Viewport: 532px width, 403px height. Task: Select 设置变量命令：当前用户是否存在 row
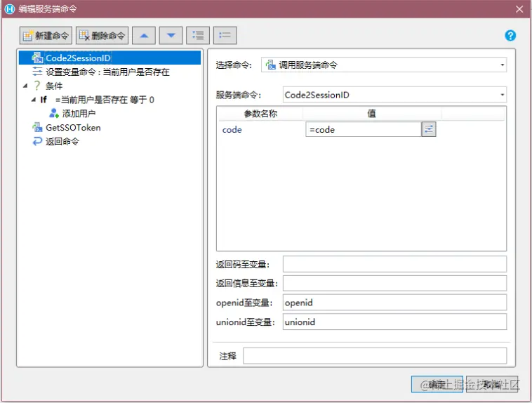[107, 72]
